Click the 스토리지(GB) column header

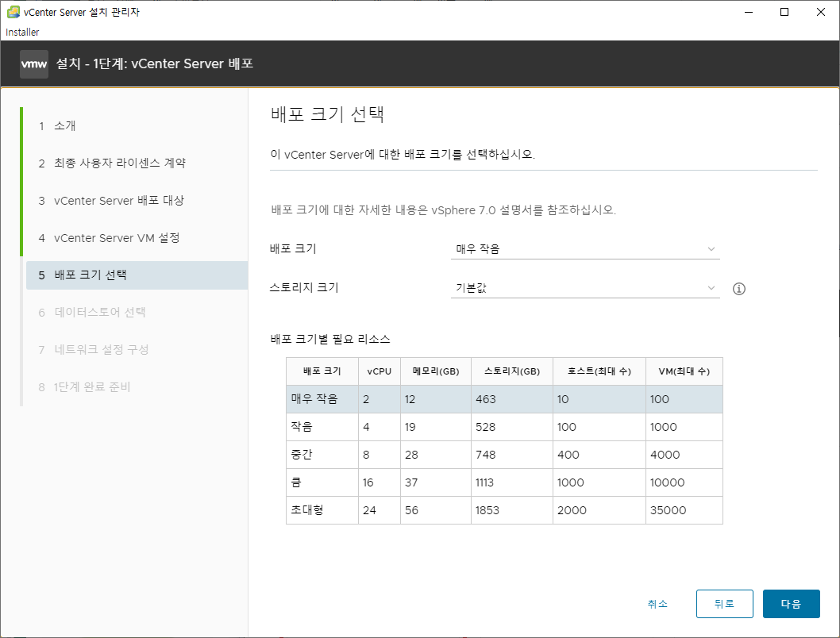(x=512, y=371)
